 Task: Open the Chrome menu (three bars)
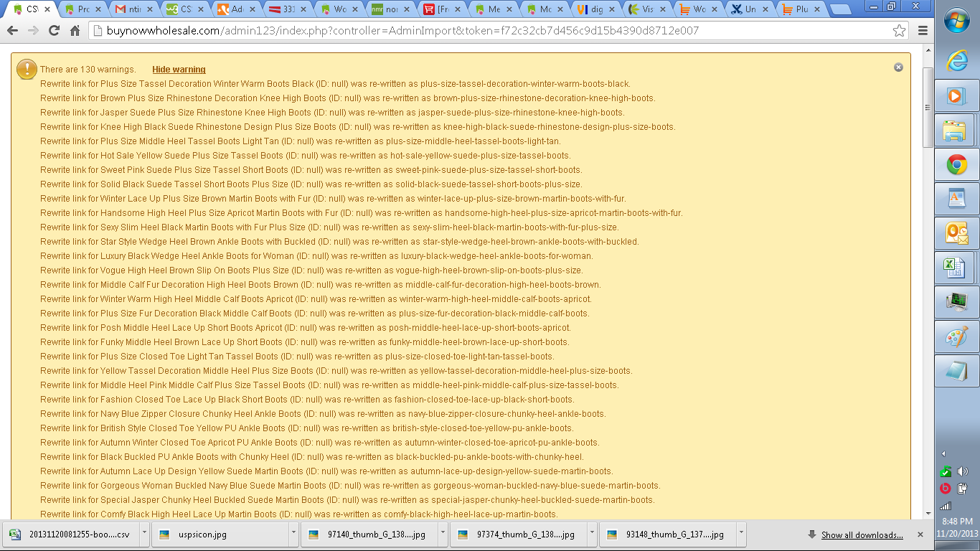[923, 31]
